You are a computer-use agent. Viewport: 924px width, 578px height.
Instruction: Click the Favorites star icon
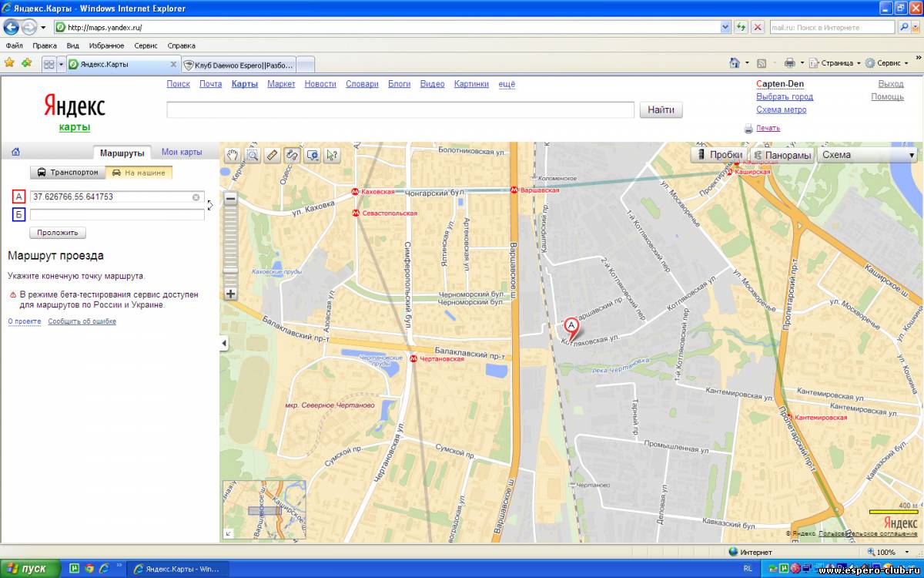click(10, 63)
